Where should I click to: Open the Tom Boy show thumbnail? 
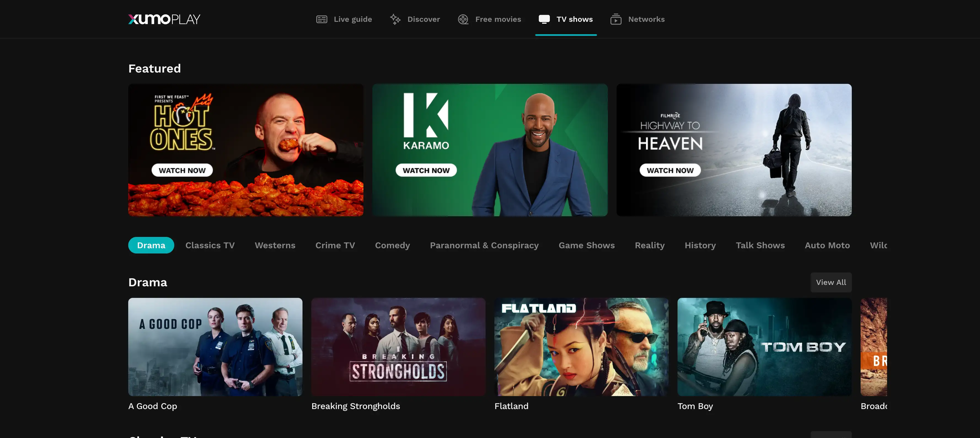click(x=764, y=347)
